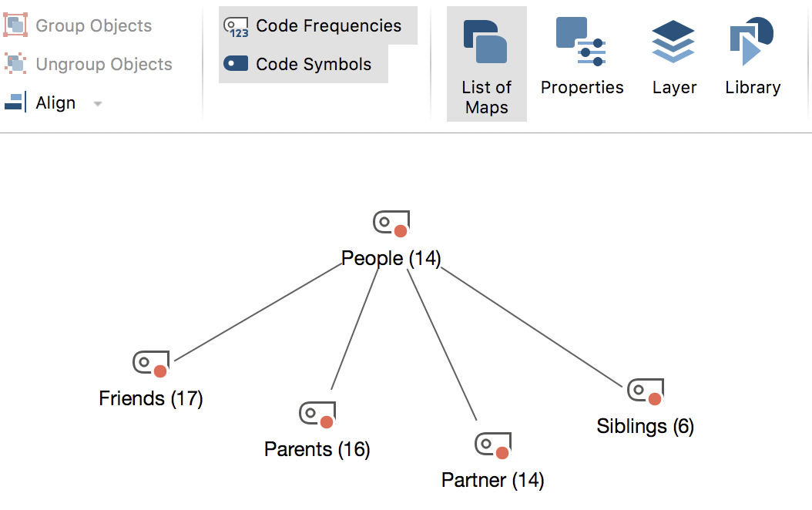
Task: Toggle the List of Maps view
Action: click(486, 63)
